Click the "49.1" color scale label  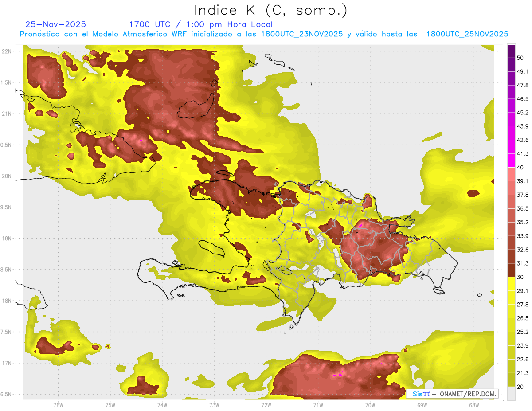pyautogui.click(x=523, y=71)
